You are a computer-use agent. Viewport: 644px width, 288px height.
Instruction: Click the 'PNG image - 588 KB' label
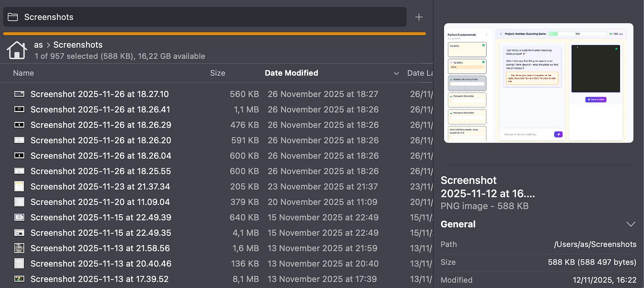tap(485, 206)
